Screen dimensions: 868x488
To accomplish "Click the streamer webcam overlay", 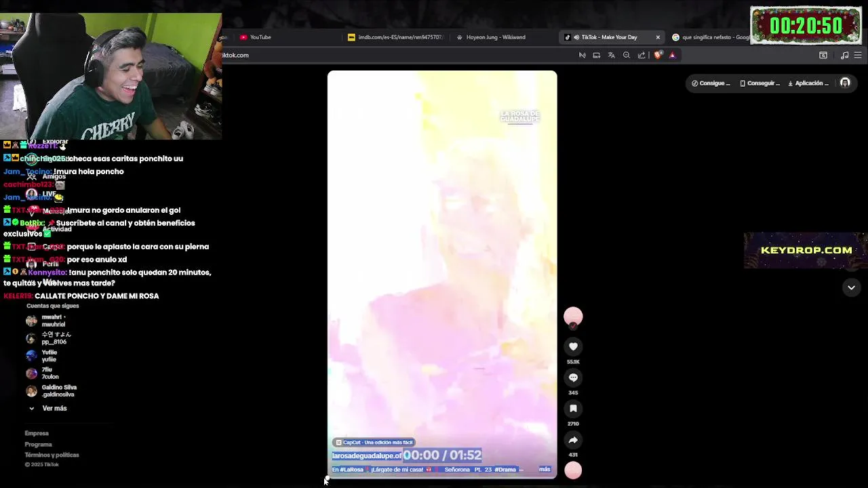I will pos(111,76).
